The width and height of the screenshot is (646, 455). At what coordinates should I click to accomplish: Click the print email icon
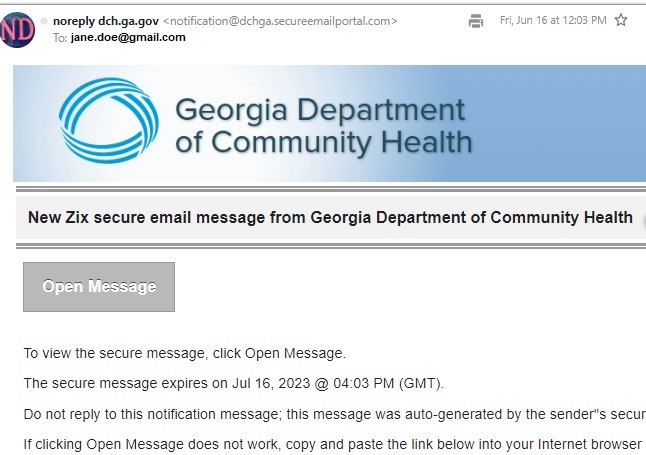476,21
